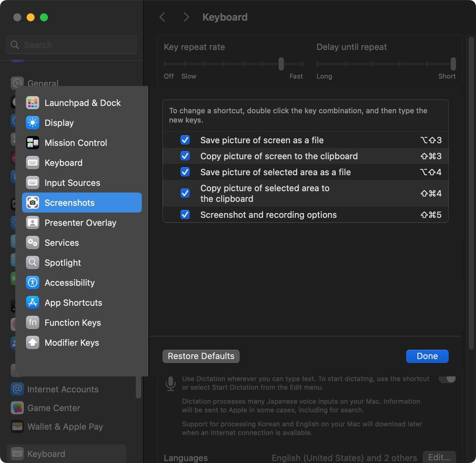The image size is (476, 463).
Task: Click the Done button
Action: coord(427,356)
